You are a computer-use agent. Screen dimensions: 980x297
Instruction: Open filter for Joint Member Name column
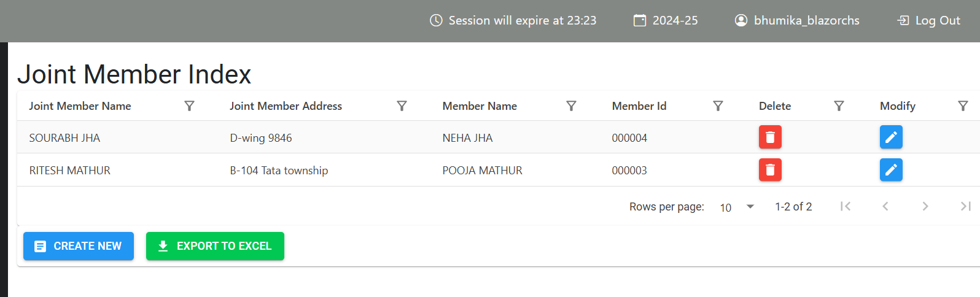[189, 106]
